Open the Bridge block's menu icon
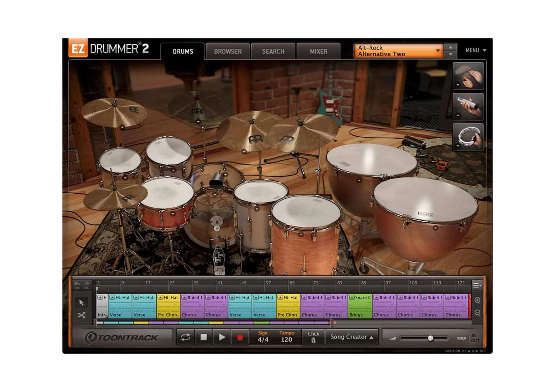The height and width of the screenshot is (392, 555). (x=352, y=298)
